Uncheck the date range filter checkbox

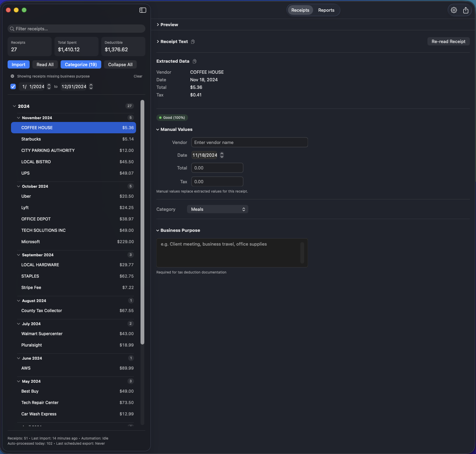click(13, 86)
